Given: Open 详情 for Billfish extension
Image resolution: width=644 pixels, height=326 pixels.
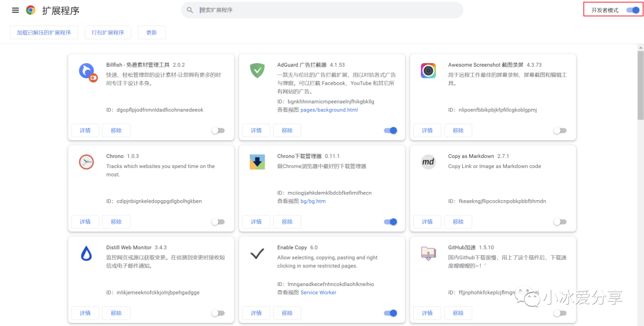Looking at the screenshot, I should pyautogui.click(x=85, y=130).
